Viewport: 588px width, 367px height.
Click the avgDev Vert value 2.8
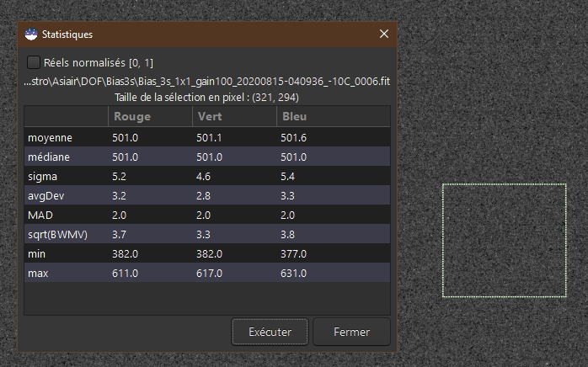coord(203,195)
